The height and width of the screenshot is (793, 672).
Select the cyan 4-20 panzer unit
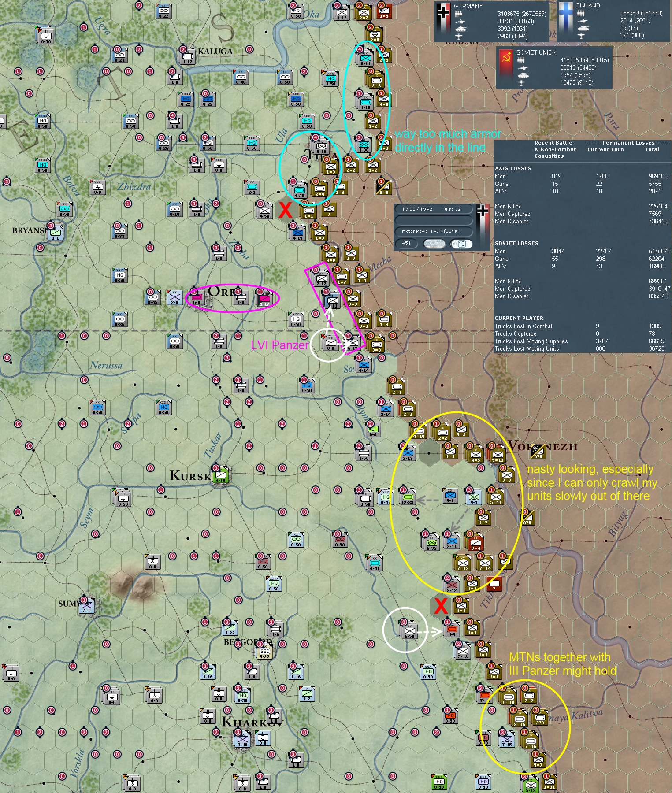tap(299, 190)
